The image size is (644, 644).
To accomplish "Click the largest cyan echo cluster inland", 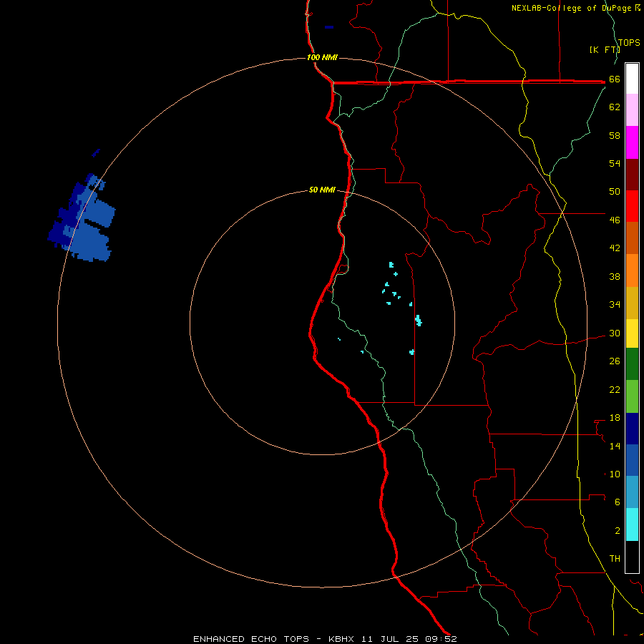I will [x=419, y=321].
